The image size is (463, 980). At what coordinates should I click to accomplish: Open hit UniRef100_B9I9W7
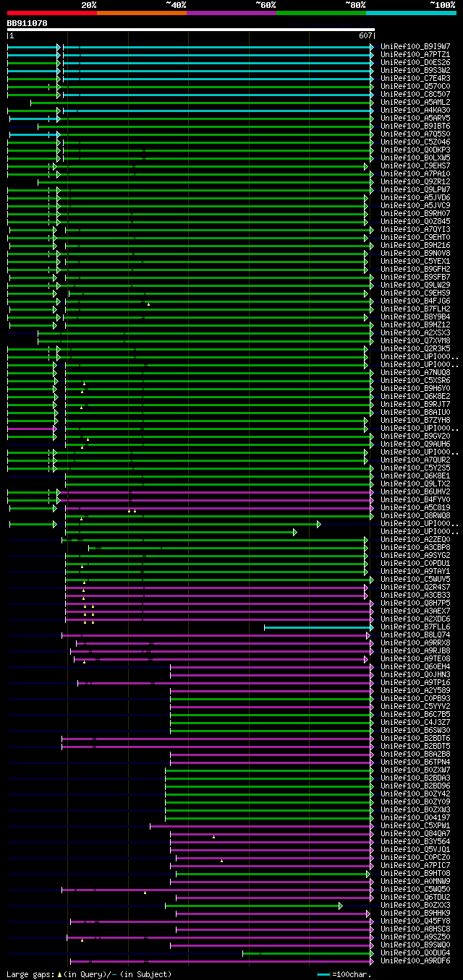[415, 46]
